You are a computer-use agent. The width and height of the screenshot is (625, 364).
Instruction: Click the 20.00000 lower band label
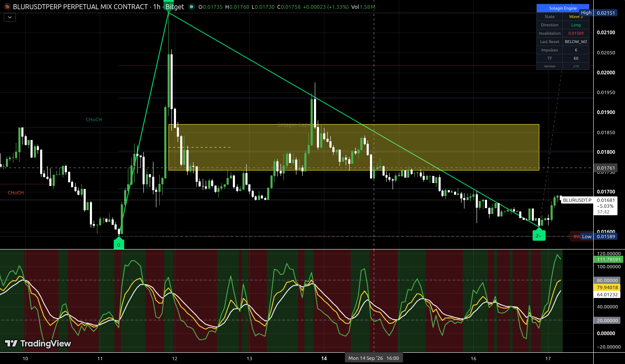click(x=607, y=321)
